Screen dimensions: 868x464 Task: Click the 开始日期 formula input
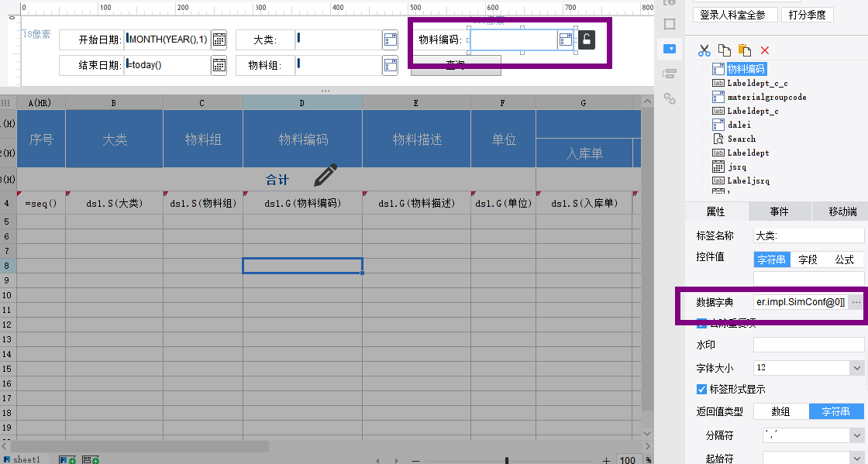click(x=167, y=40)
